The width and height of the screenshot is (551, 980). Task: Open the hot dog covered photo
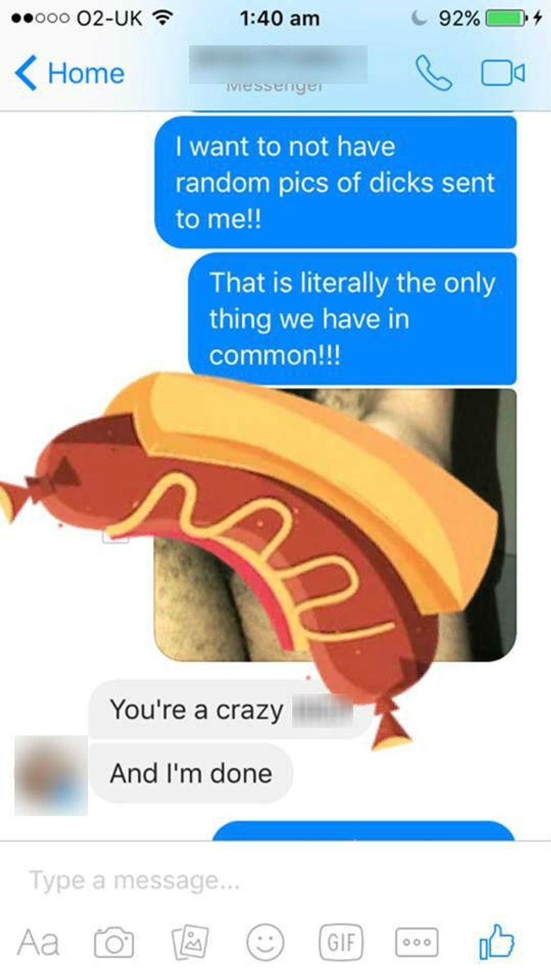coord(335,524)
